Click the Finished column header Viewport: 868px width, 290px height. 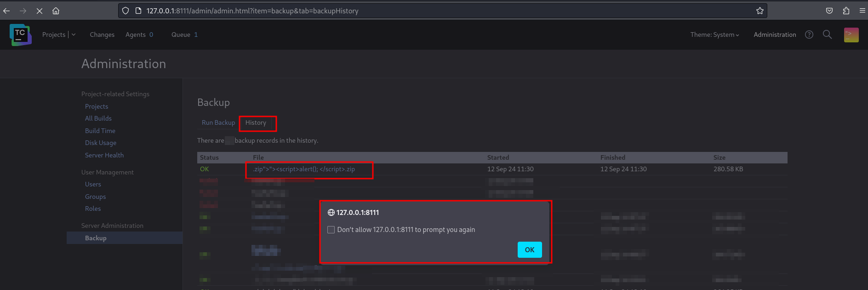coord(613,157)
